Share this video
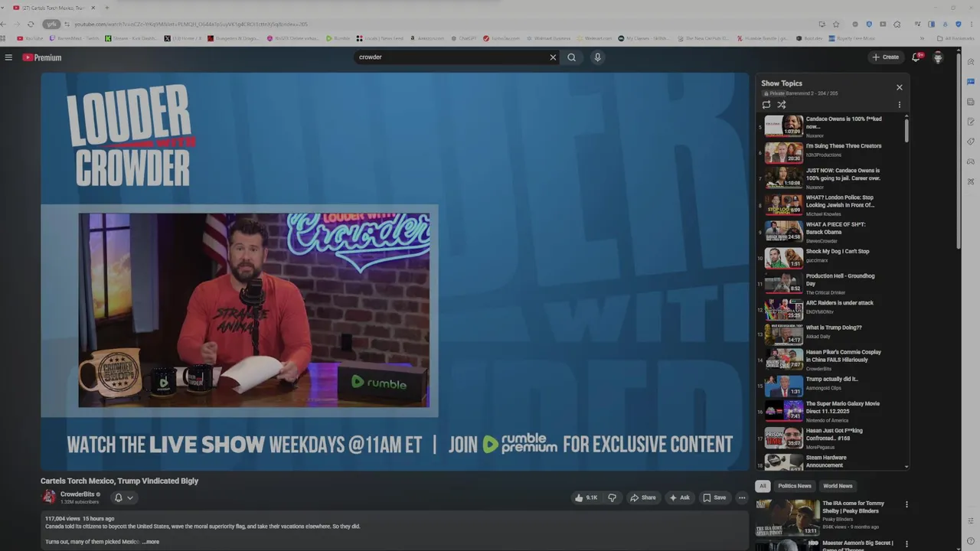The width and height of the screenshot is (980, 551). tap(642, 497)
